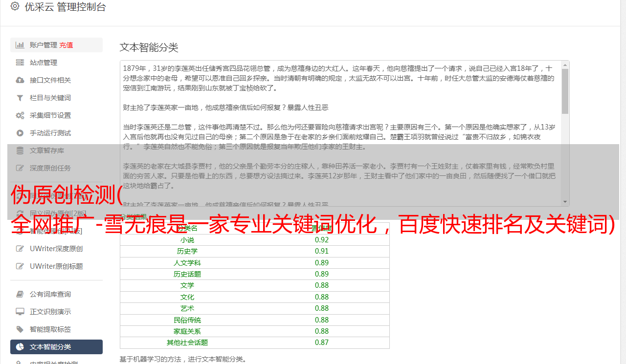The height and width of the screenshot is (364, 626).
Task: Click the 其他社会话题 category cell
Action: point(187,343)
